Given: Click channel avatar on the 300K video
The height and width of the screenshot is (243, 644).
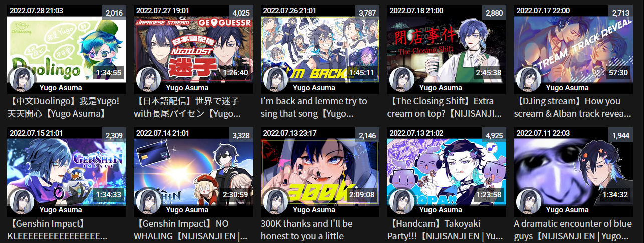Looking at the screenshot, I should pos(276,202).
